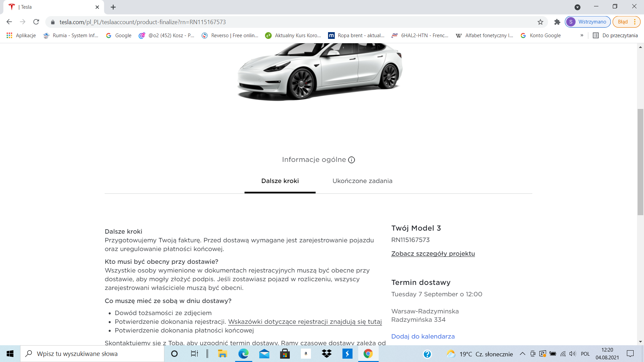Open the notification center icon

click(x=631, y=354)
